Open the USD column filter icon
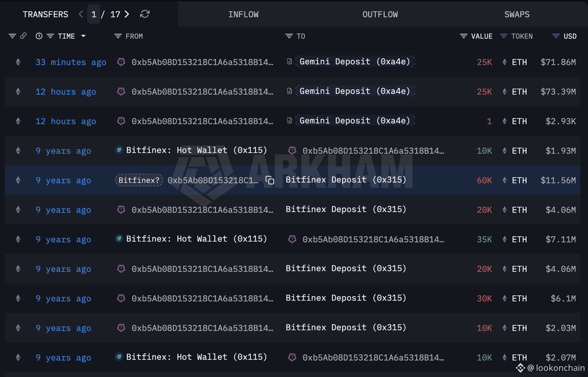The image size is (588, 377). (555, 36)
